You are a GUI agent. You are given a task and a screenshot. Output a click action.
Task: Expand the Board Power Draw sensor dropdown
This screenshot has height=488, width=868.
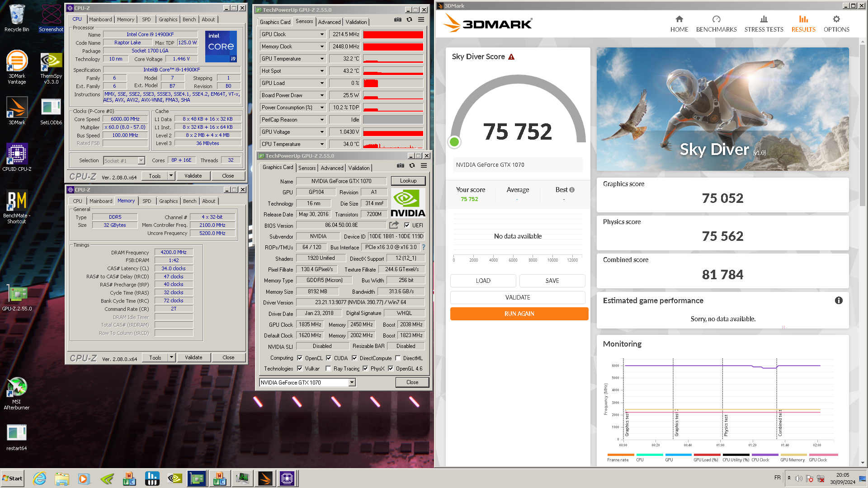[322, 95]
